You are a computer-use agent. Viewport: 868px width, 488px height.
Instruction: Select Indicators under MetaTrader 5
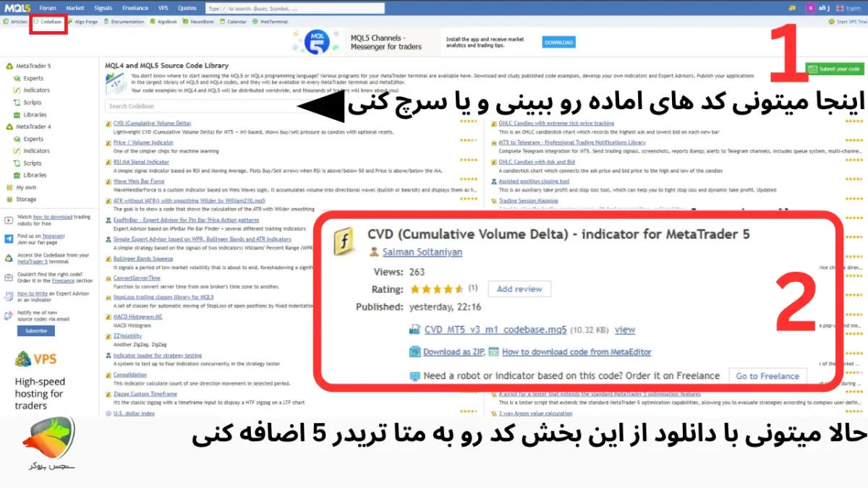(31, 90)
